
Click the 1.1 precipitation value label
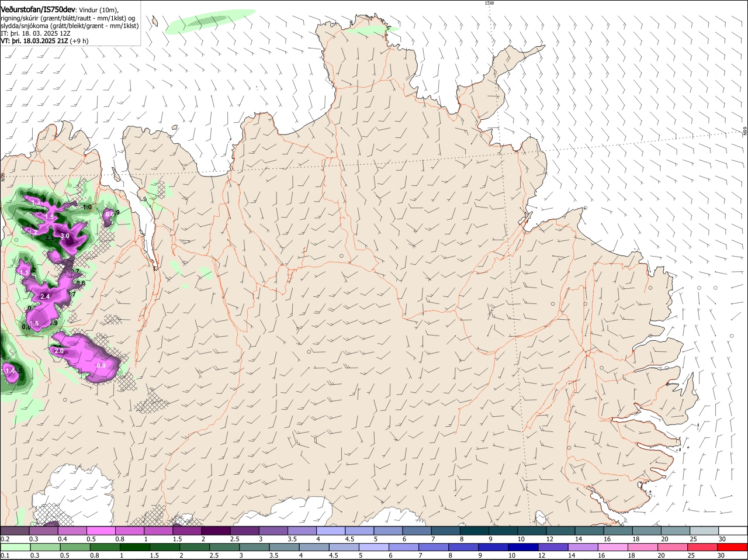[24, 272]
